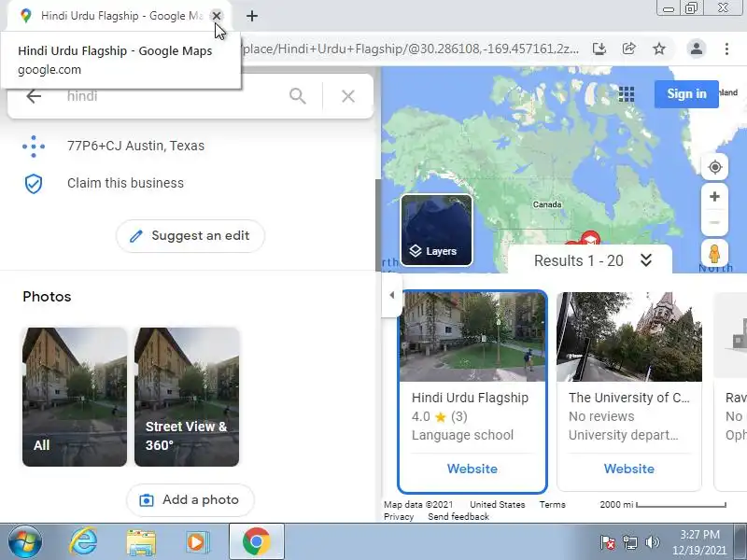
Task: Click the shield icon for claiming business
Action: pyautogui.click(x=34, y=183)
